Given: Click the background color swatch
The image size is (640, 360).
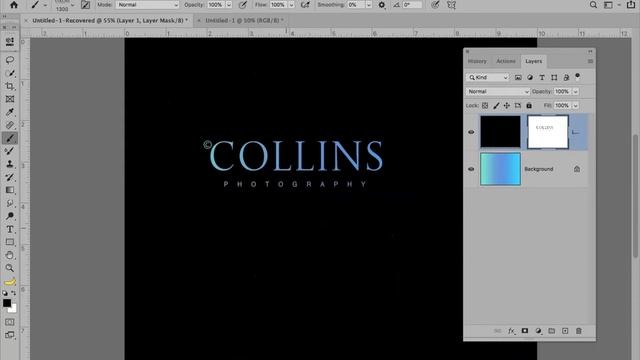Looking at the screenshot, I should point(13,309).
